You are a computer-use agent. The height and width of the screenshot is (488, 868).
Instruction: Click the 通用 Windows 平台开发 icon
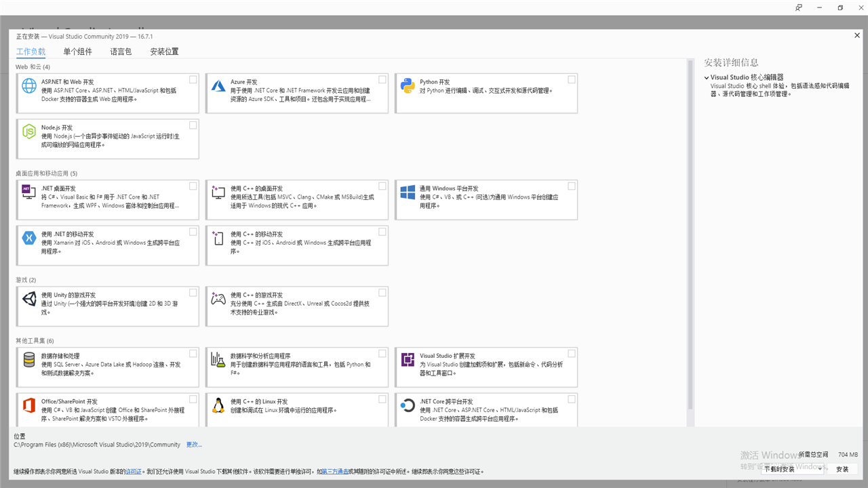coord(408,192)
